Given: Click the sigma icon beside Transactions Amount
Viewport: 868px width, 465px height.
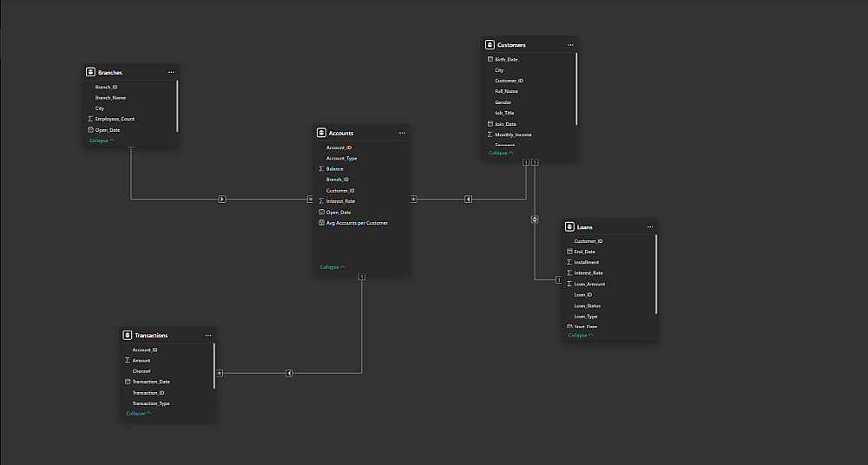Looking at the screenshot, I should 128,360.
